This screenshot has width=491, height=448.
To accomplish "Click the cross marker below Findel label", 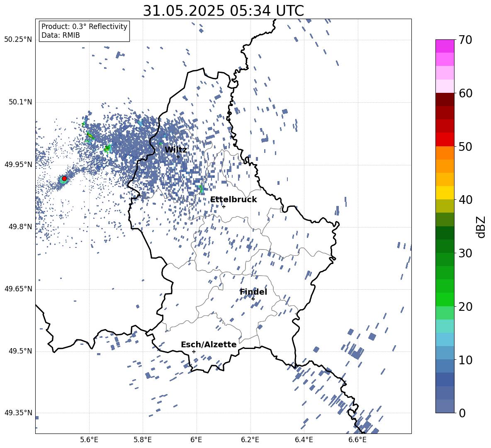I will [x=253, y=299].
